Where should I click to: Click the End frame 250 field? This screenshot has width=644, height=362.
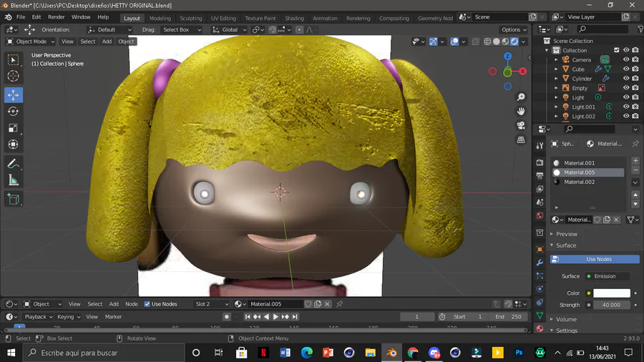click(x=508, y=317)
